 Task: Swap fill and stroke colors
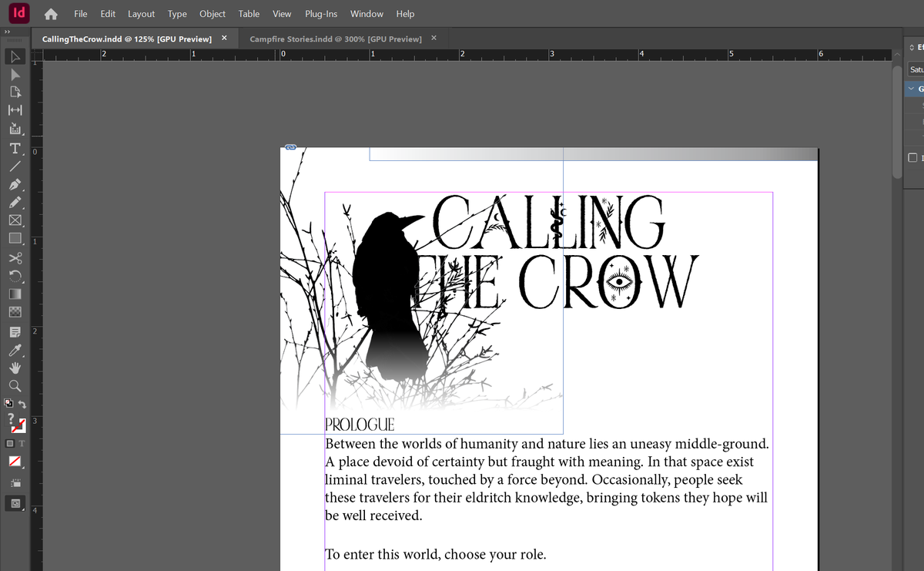click(22, 403)
